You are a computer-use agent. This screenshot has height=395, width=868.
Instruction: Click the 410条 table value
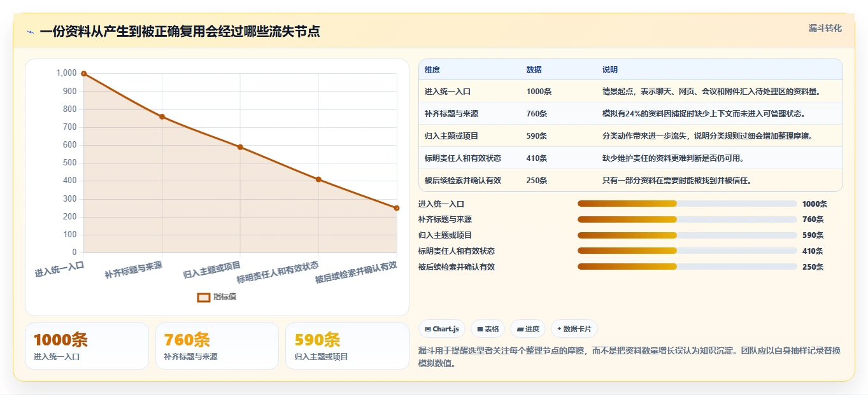(x=536, y=158)
